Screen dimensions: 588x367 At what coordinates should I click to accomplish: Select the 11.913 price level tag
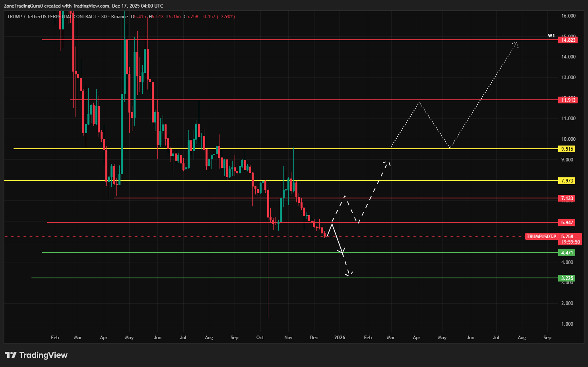(567, 100)
